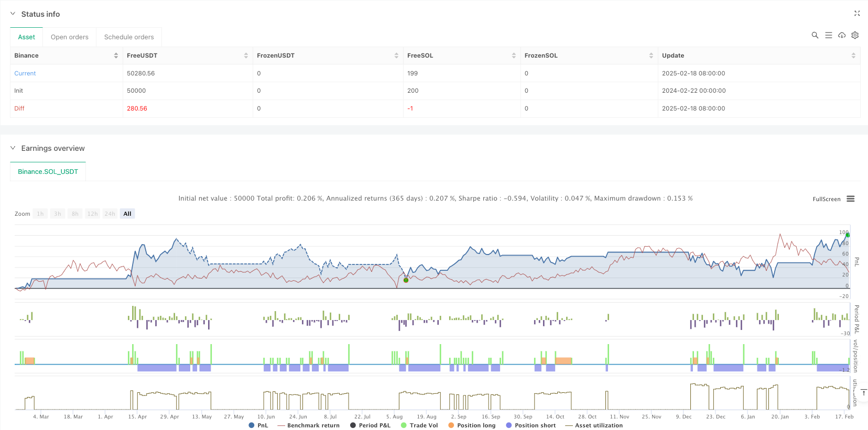The width and height of the screenshot is (868, 430).
Task: Set chart zoom to 3h
Action: 58,214
